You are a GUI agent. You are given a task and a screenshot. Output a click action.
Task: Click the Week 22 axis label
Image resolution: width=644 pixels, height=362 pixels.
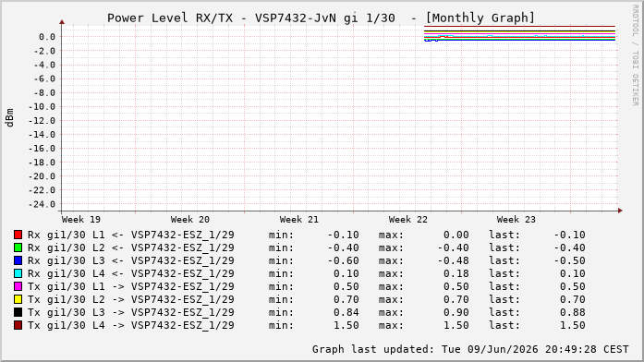407,220
